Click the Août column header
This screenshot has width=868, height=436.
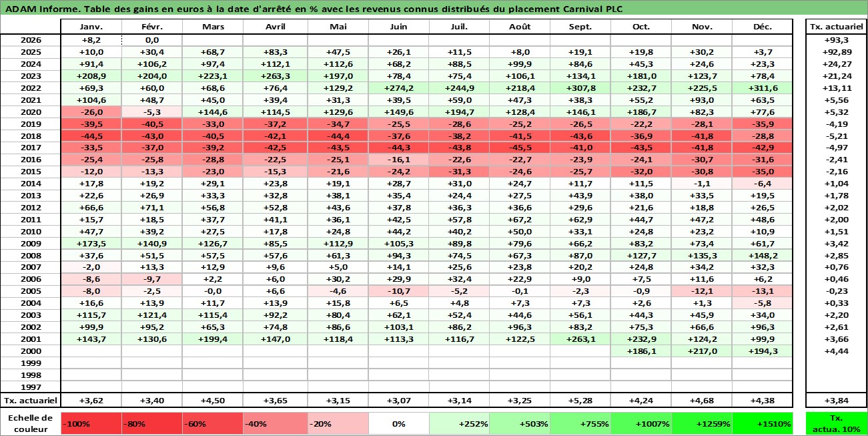coord(520,27)
